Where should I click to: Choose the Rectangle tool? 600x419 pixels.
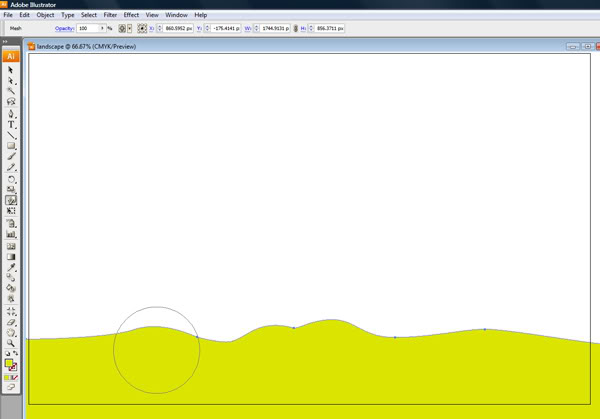click(x=11, y=146)
